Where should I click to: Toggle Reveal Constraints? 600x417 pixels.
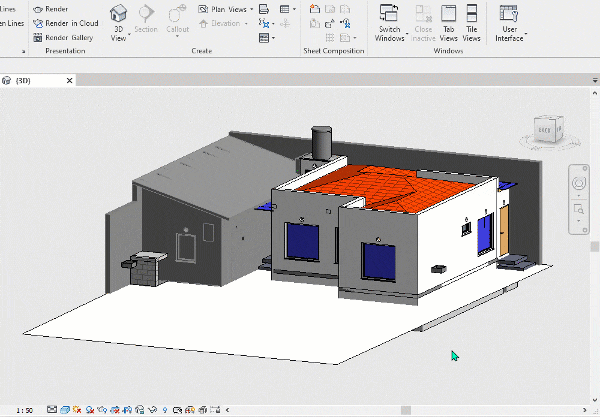(215, 410)
